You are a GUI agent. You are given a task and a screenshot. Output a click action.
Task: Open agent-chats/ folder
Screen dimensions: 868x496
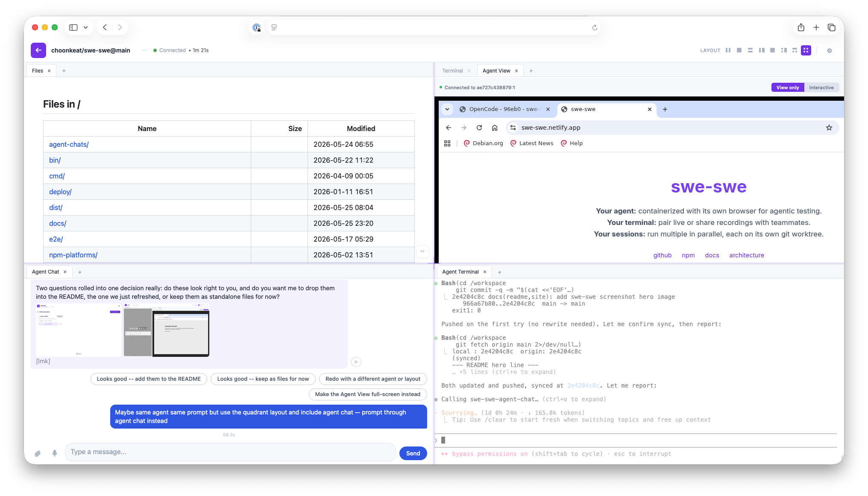[69, 145]
